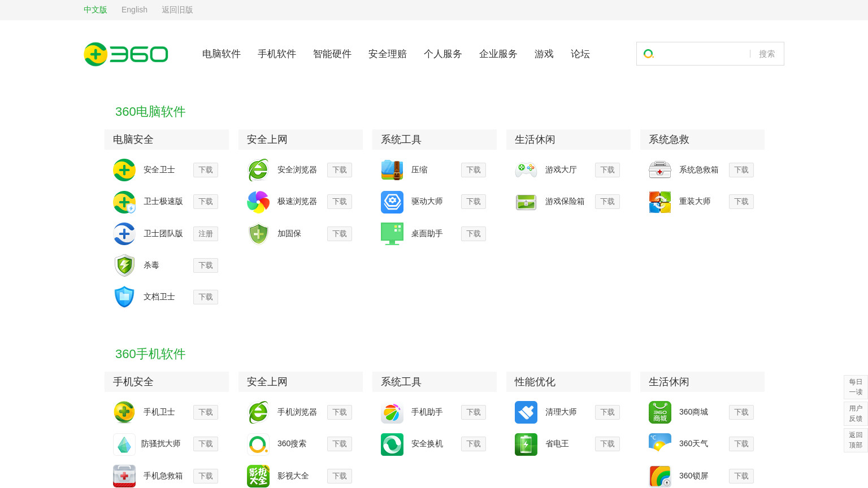The image size is (868, 488).
Task: Click the 省电王 battery icon
Action: tap(526, 444)
